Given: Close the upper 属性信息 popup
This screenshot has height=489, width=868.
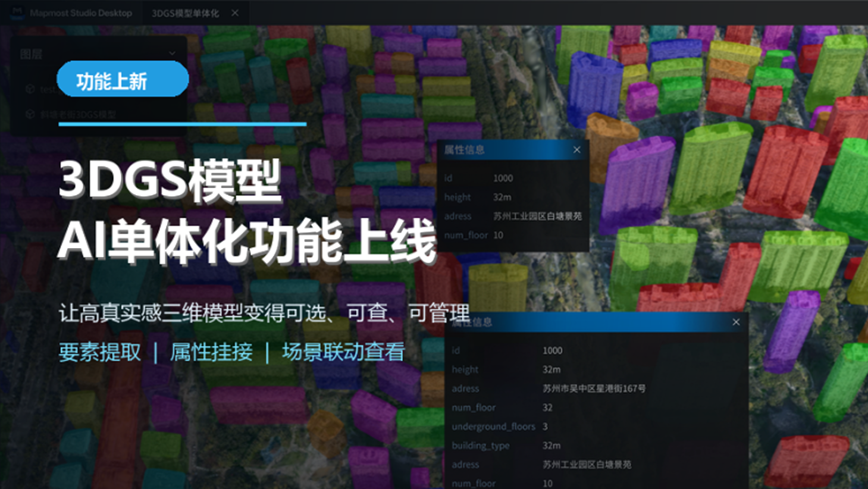Looking at the screenshot, I should coord(576,150).
